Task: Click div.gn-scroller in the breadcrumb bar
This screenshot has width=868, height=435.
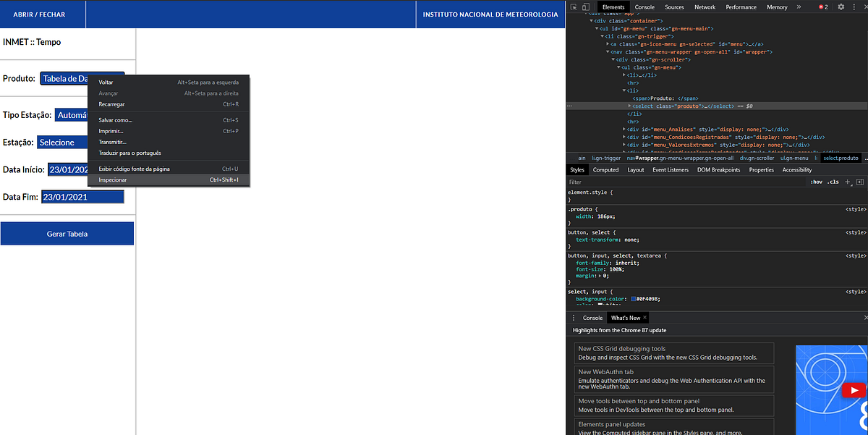Action: coord(757,158)
